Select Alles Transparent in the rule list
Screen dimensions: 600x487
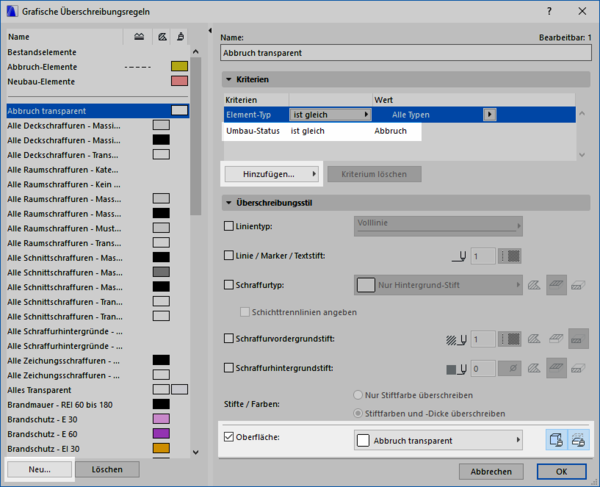(98, 390)
